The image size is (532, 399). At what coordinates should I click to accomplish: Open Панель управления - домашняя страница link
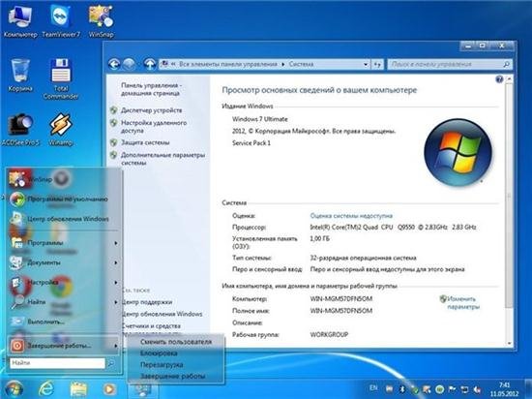pos(151,89)
